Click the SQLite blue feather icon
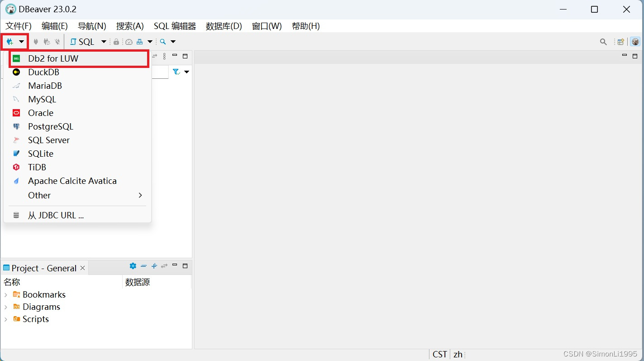 (16, 154)
